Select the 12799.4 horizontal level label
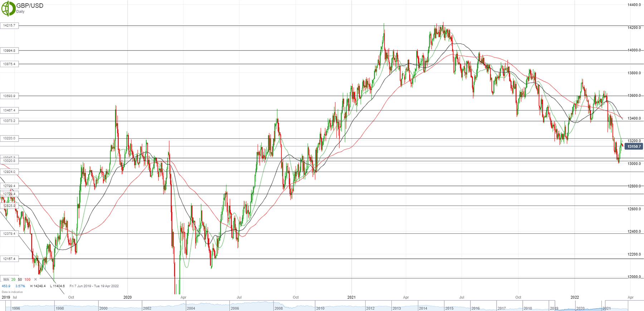 9,186
